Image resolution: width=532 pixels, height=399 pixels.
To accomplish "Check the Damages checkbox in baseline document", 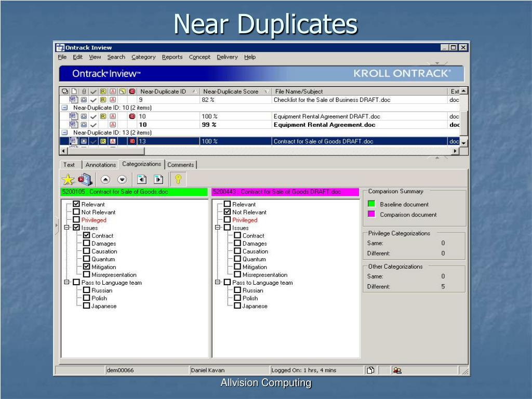I will pyautogui.click(x=87, y=243).
